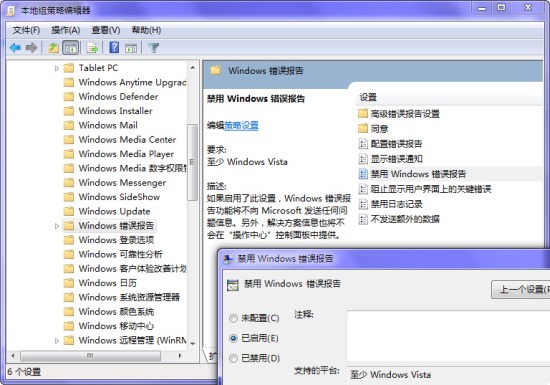
Task: Click the 设置 column header
Action: point(450,97)
